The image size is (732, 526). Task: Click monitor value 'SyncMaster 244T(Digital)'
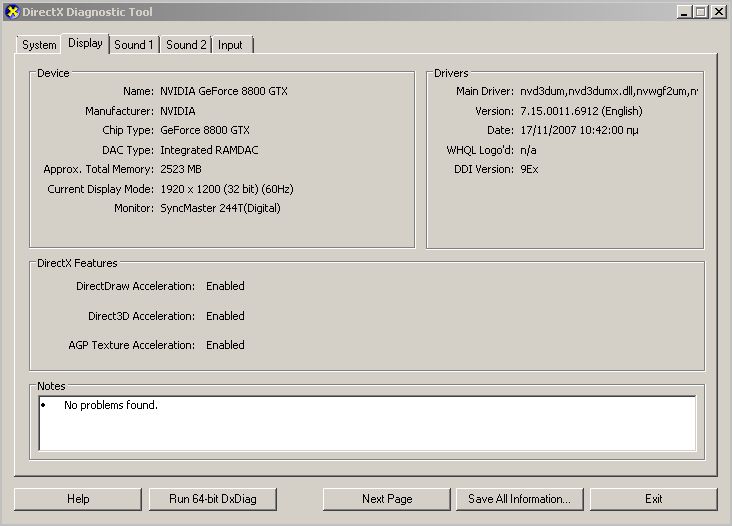point(220,208)
